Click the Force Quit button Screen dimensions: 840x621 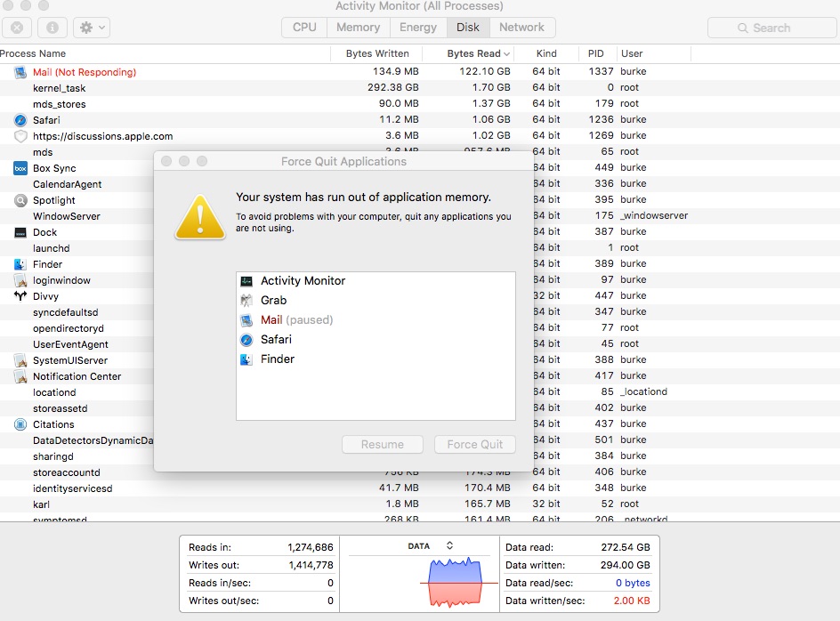pyautogui.click(x=474, y=444)
